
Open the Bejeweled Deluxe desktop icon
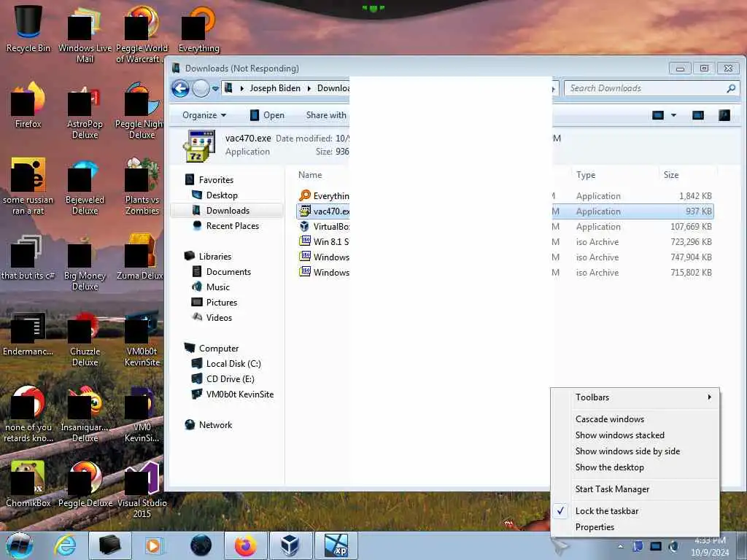click(x=85, y=187)
